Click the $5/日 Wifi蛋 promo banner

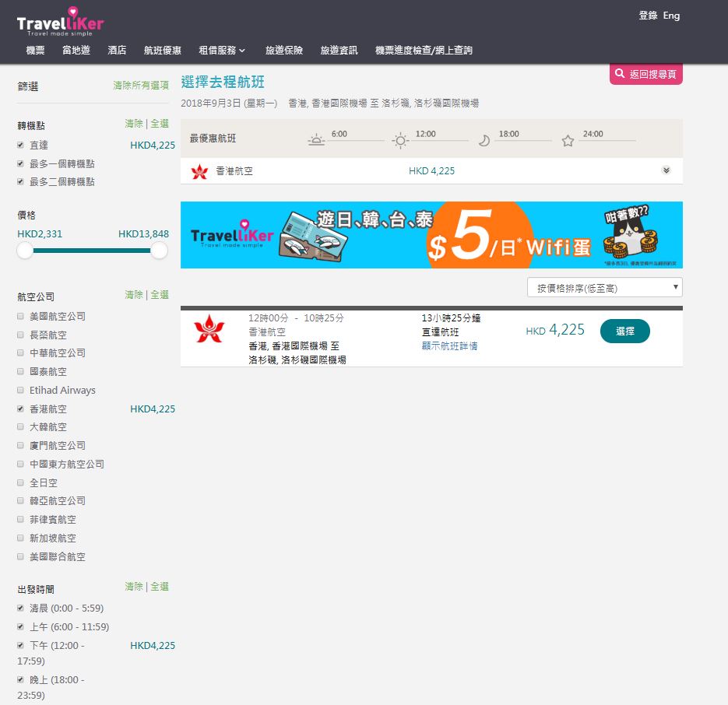click(x=431, y=235)
